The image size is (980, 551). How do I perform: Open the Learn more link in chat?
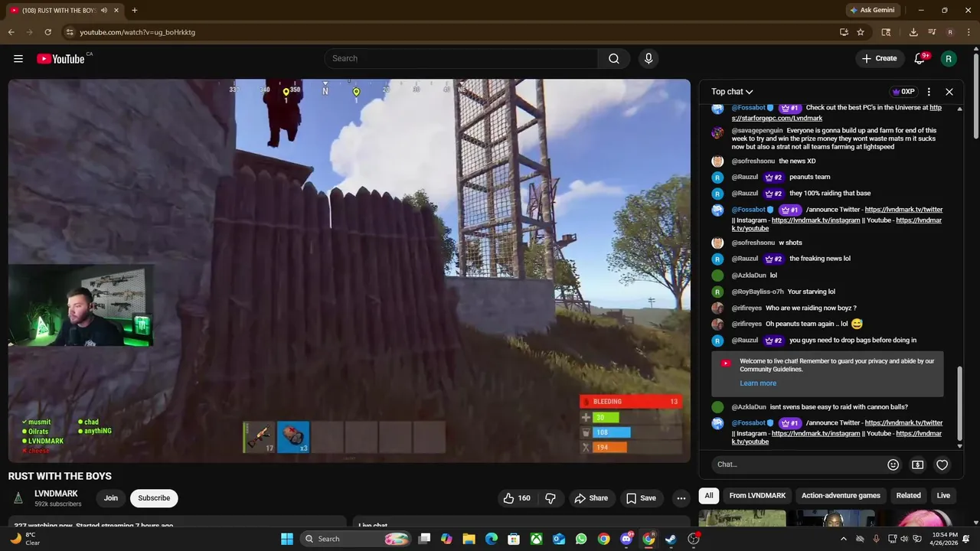point(758,383)
